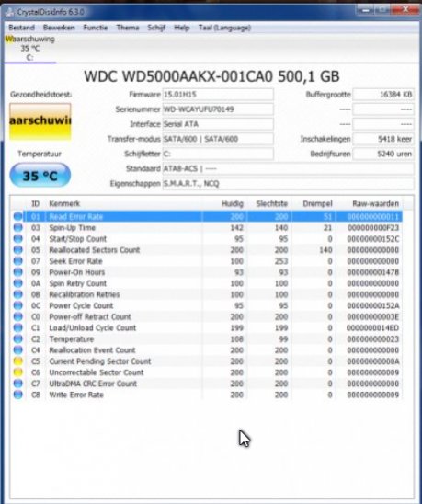The image size is (422, 504).
Task: Click the Firmware field showing 15.01H15
Action: pyautogui.click(x=218, y=95)
